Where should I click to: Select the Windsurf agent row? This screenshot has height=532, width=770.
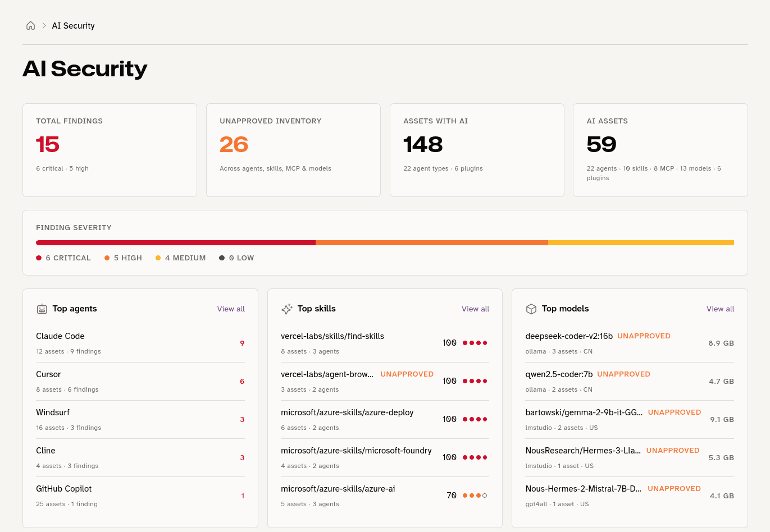point(140,420)
